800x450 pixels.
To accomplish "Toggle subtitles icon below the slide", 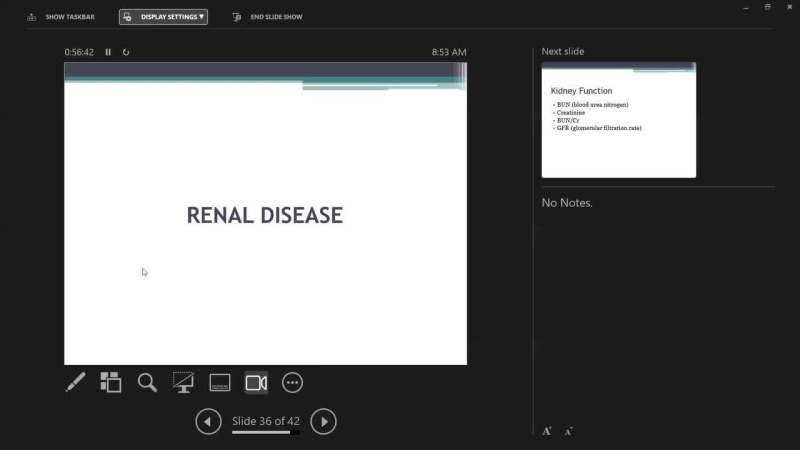I will 220,382.
